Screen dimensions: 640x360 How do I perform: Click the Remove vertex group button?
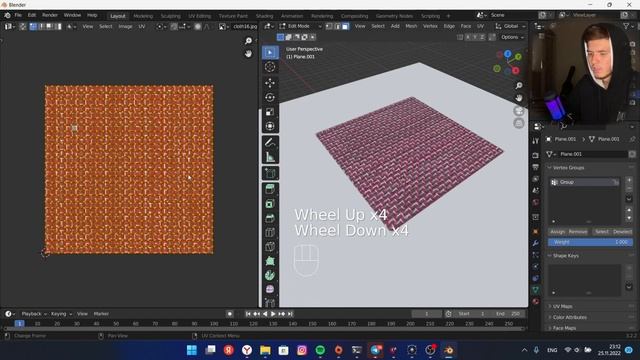click(578, 232)
